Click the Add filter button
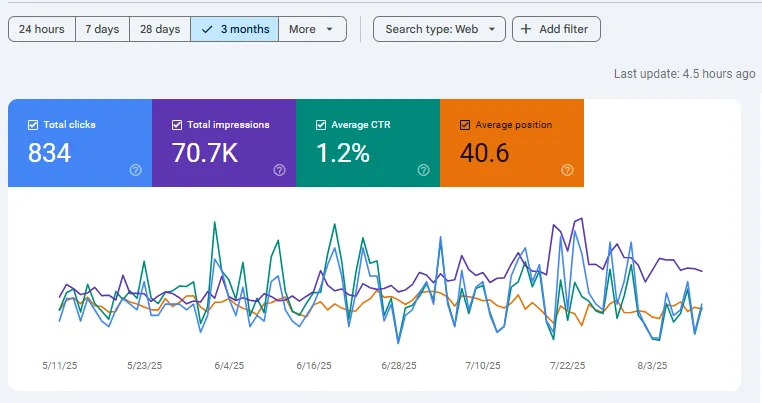 tap(556, 29)
